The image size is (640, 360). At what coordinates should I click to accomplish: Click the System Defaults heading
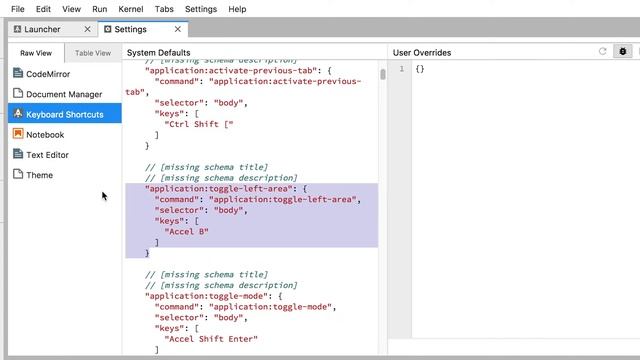coord(158,53)
